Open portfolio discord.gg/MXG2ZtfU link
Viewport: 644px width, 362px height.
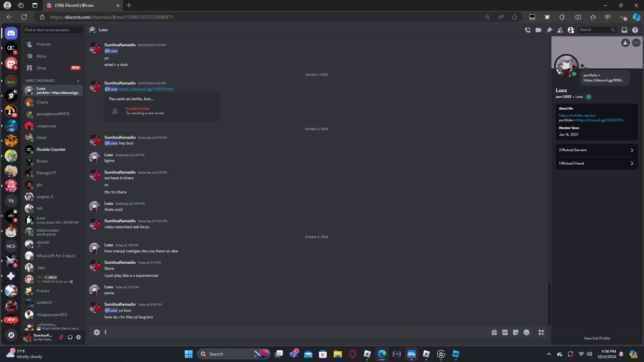(600, 120)
